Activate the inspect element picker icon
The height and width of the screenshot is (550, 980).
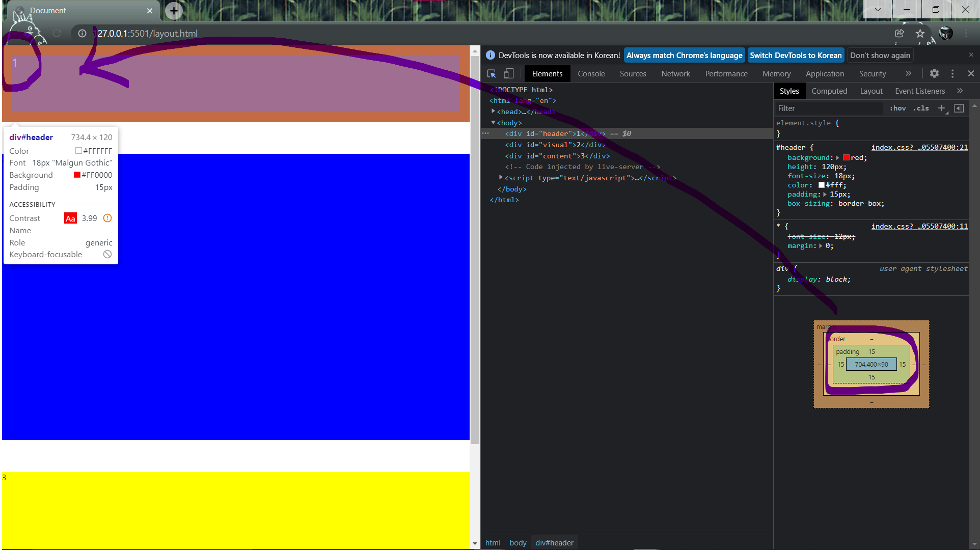[492, 74]
